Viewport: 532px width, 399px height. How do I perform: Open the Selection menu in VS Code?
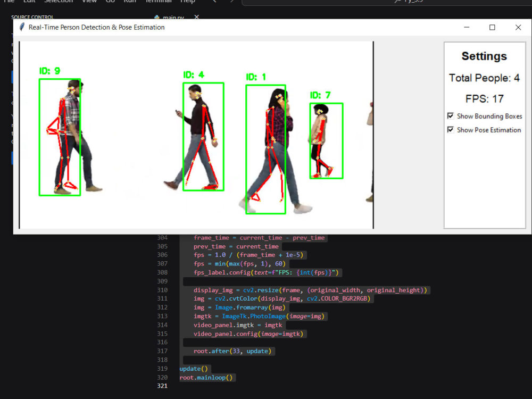pyautogui.click(x=59, y=2)
